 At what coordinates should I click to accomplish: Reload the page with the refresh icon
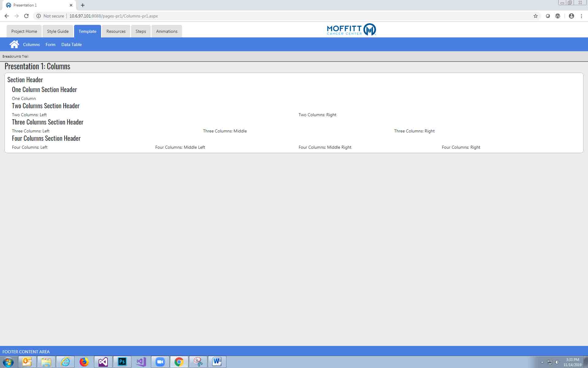coord(26,16)
